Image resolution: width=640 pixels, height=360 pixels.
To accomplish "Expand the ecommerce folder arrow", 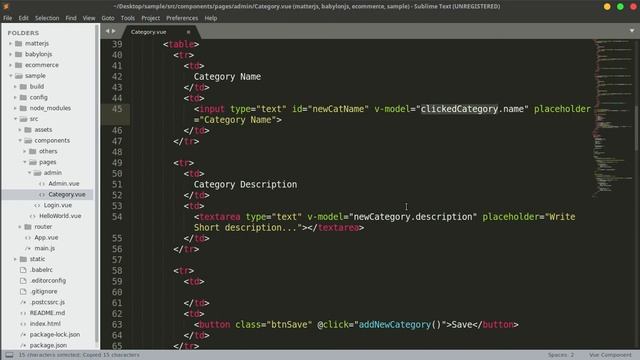I will point(11,65).
